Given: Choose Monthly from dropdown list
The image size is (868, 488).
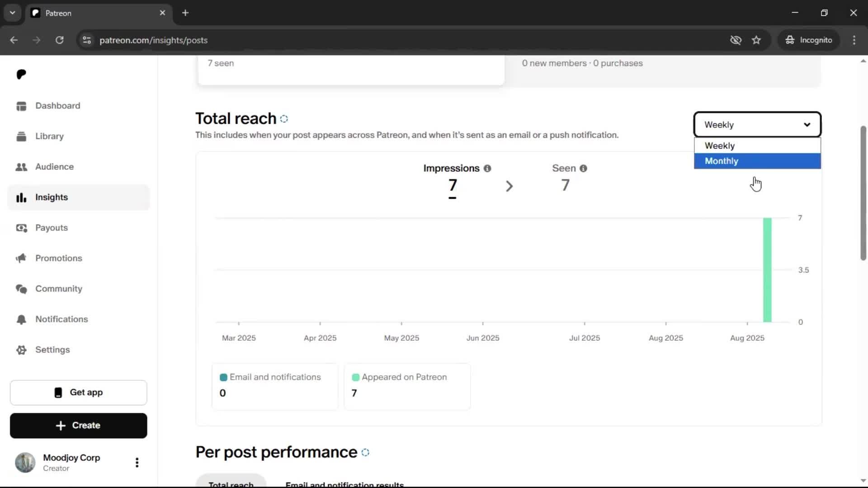Looking at the screenshot, I should click(x=757, y=161).
